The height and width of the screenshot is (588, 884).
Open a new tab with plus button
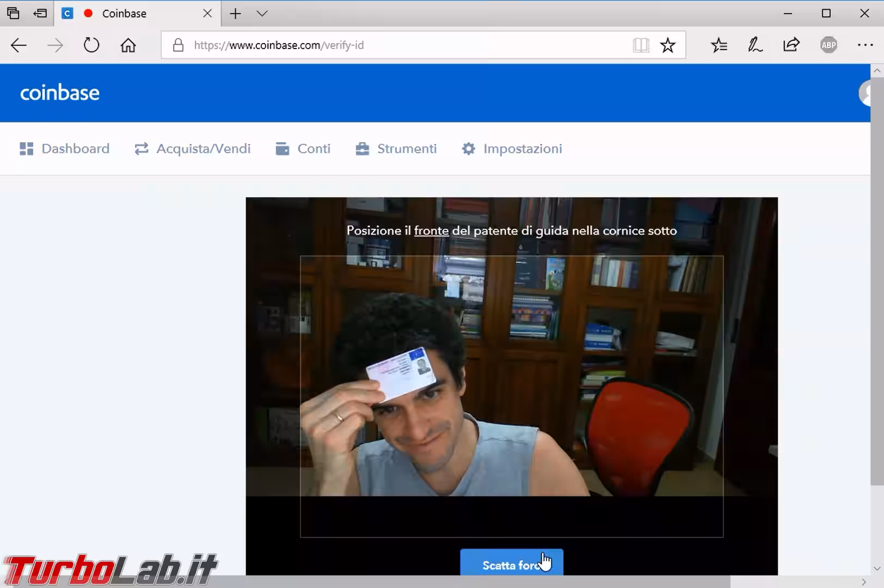tap(235, 14)
